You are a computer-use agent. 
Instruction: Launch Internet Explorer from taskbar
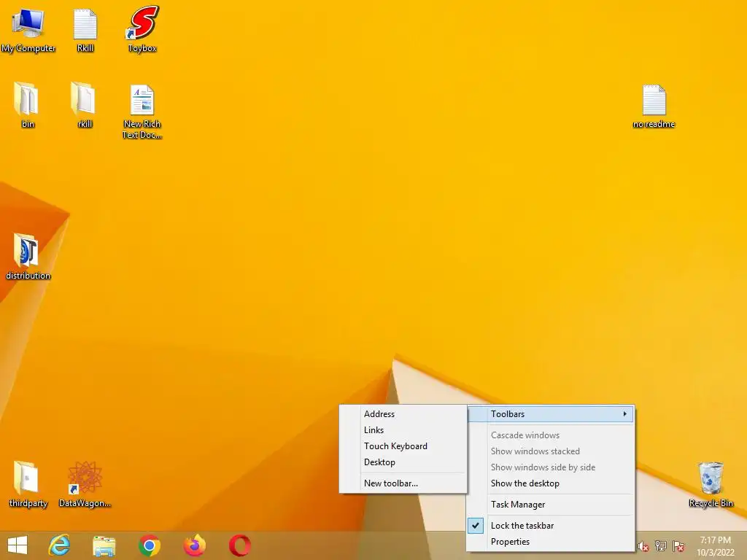point(60,545)
